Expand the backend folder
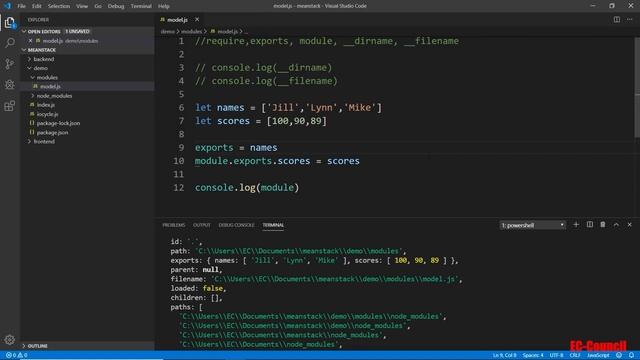640x360 pixels. [44, 59]
